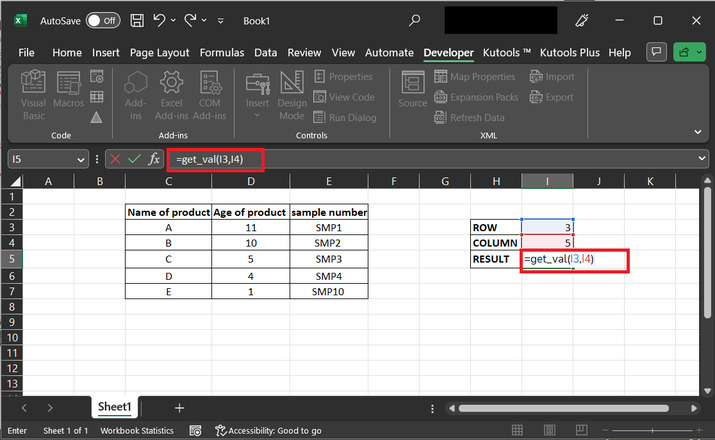The image size is (715, 440).
Task: Toggle the AutoSave switch
Action: pyautogui.click(x=102, y=20)
